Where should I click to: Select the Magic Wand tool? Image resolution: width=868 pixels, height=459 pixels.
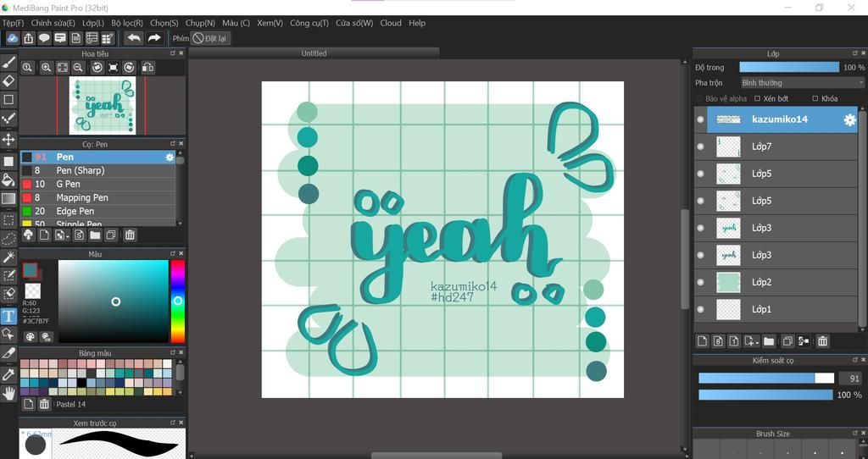point(8,257)
